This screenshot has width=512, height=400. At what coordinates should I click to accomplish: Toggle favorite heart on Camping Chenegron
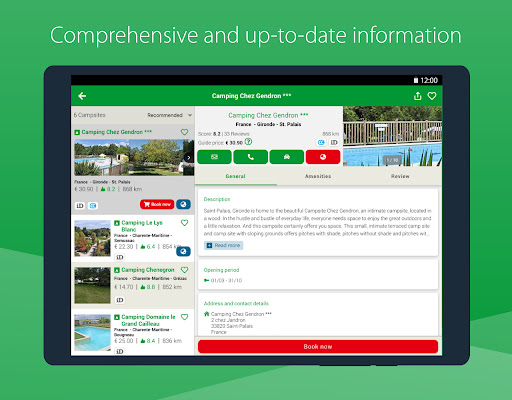click(x=184, y=270)
